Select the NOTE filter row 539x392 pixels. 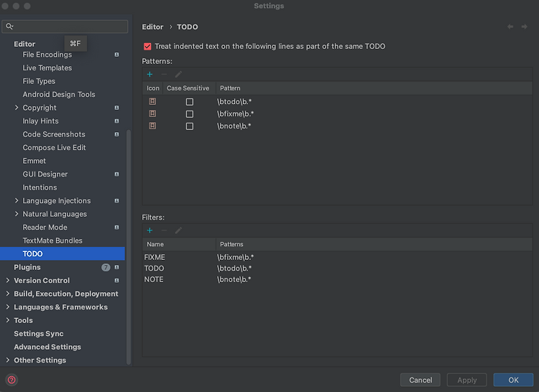point(337,279)
